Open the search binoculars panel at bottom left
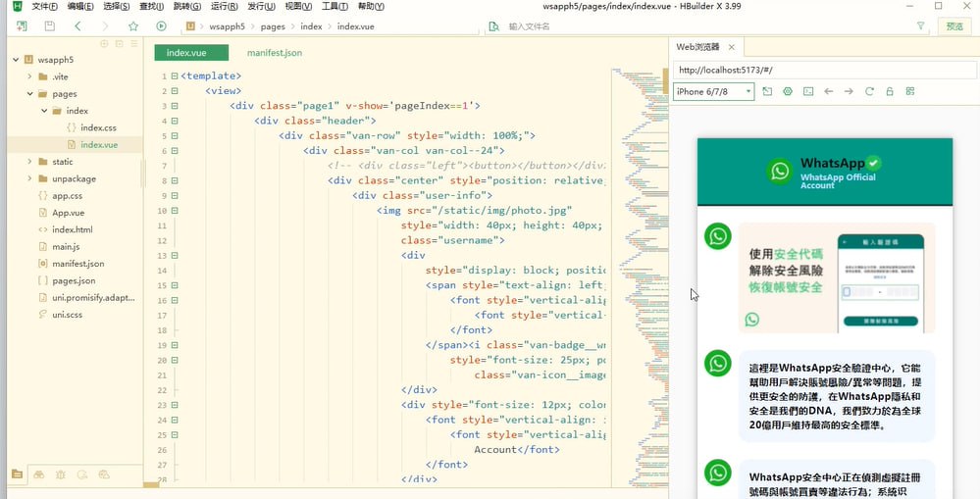The width and height of the screenshot is (980, 499). coord(38,474)
